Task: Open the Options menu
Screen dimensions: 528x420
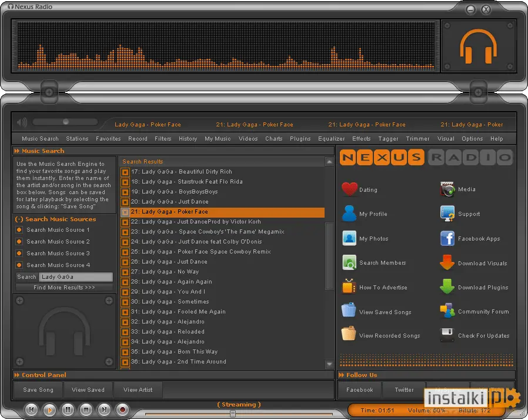Action: tap(472, 138)
